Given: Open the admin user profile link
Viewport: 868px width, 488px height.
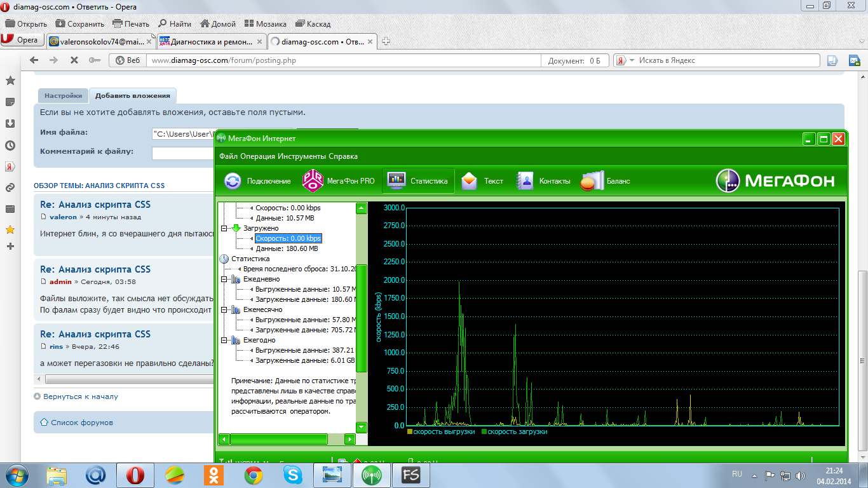Looking at the screenshot, I should click(60, 281).
